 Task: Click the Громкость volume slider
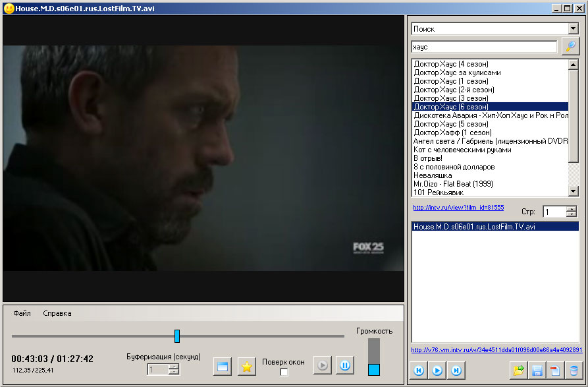pyautogui.click(x=374, y=357)
